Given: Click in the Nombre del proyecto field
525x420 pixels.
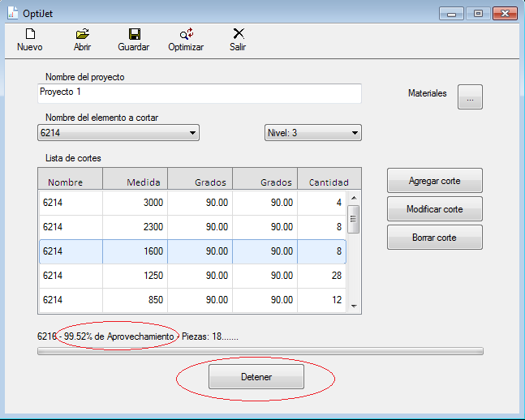Looking at the screenshot, I should click(x=199, y=93).
